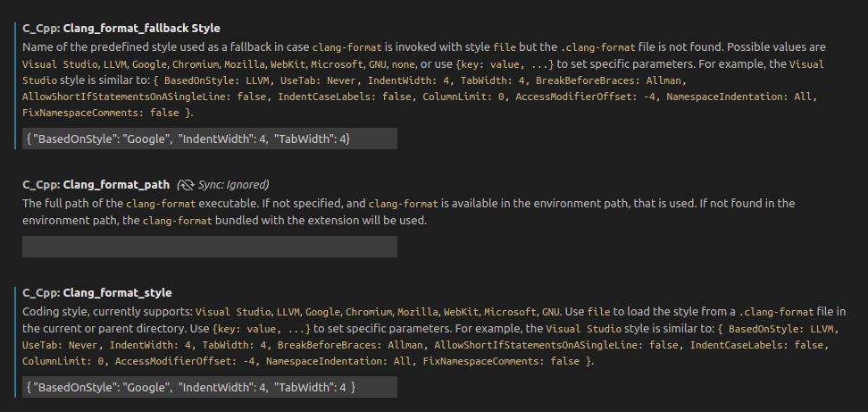Click ".clang-format" code in fallback Style description

(597, 47)
